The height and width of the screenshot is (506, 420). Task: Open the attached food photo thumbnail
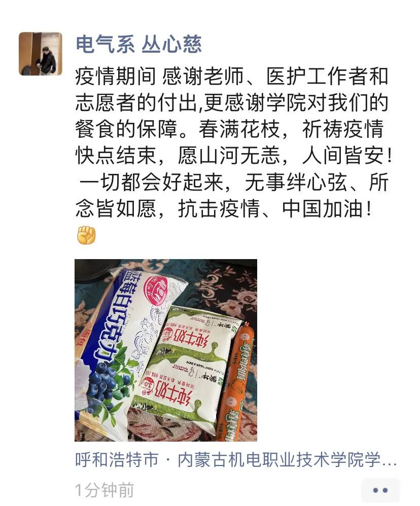(165, 350)
